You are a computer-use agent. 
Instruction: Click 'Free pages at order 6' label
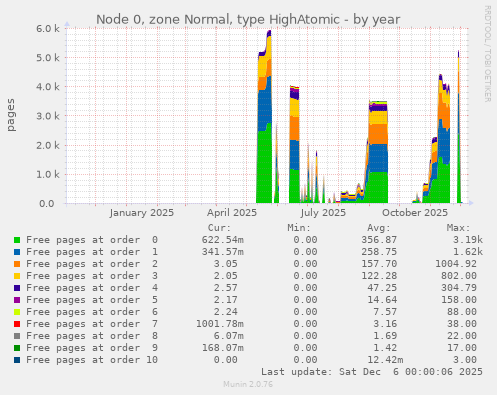pyautogui.click(x=92, y=312)
